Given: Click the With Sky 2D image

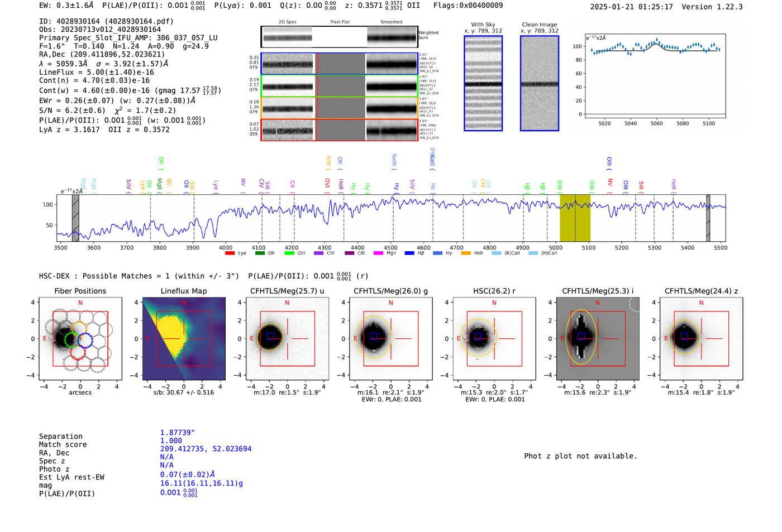Looking at the screenshot, I should (483, 83).
